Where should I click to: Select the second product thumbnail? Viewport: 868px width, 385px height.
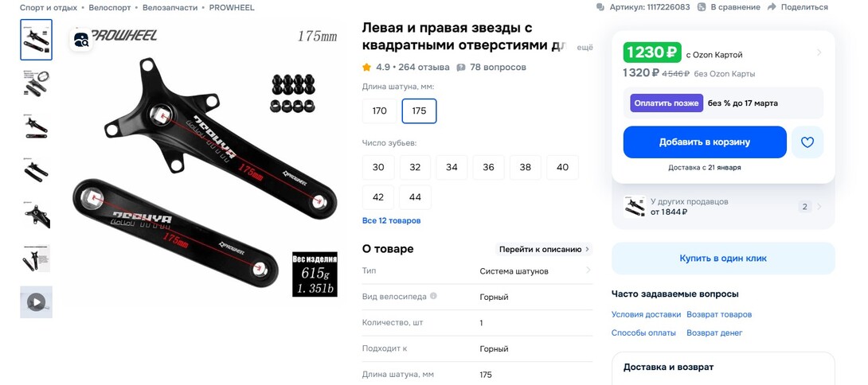(37, 83)
